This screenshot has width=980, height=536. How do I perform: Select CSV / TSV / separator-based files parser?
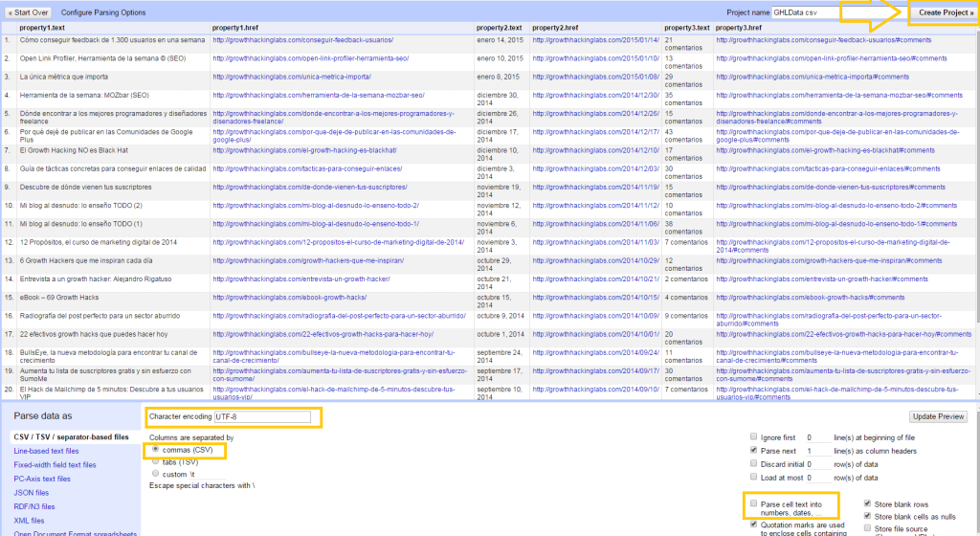pos(71,436)
